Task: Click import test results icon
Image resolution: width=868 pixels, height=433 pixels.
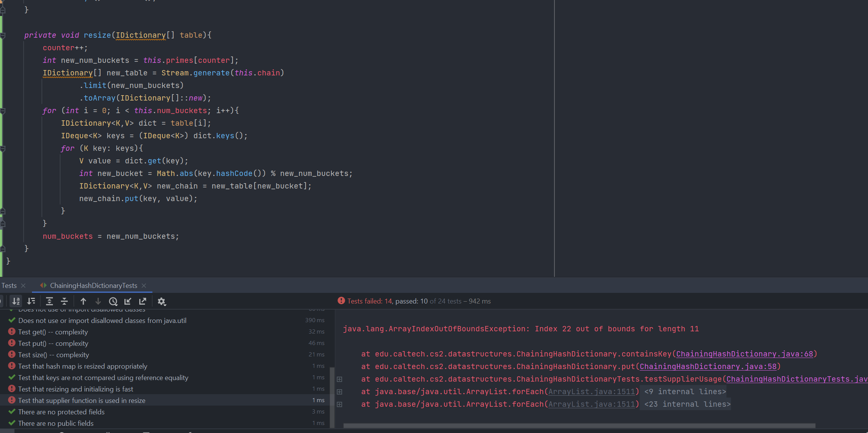Action: [x=128, y=301]
